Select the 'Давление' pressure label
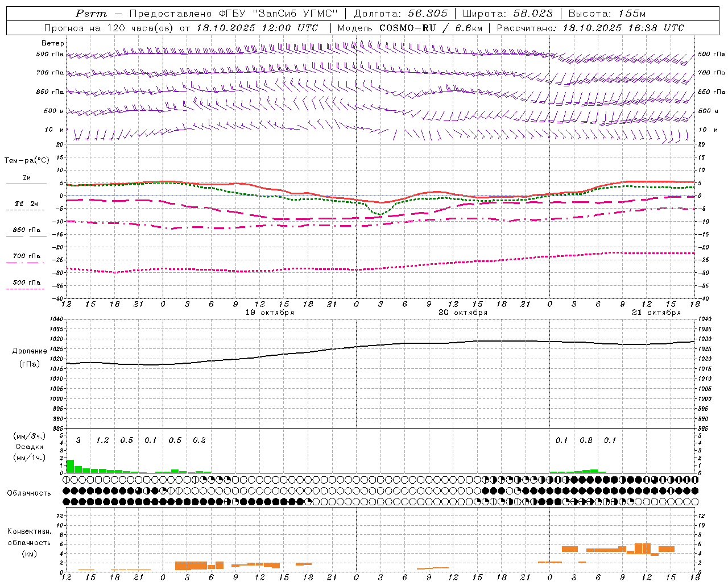 point(30,351)
